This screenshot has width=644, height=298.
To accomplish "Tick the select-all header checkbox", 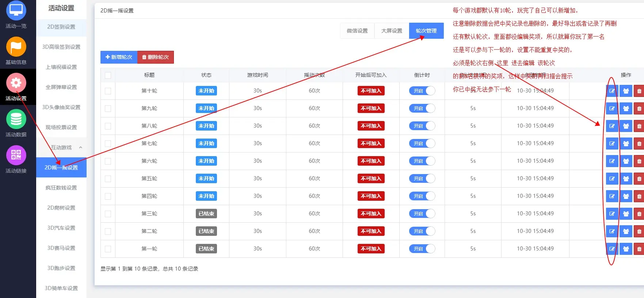I will coord(108,75).
